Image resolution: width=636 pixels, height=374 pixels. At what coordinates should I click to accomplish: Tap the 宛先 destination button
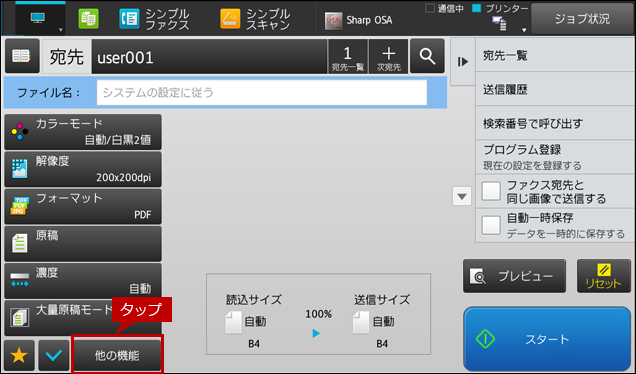coord(67,56)
